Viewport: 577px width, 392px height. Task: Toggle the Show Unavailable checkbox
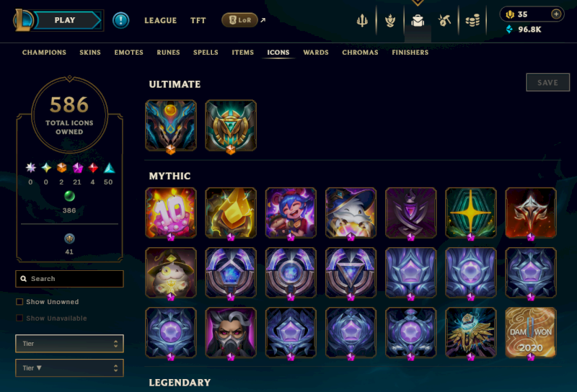tap(19, 318)
